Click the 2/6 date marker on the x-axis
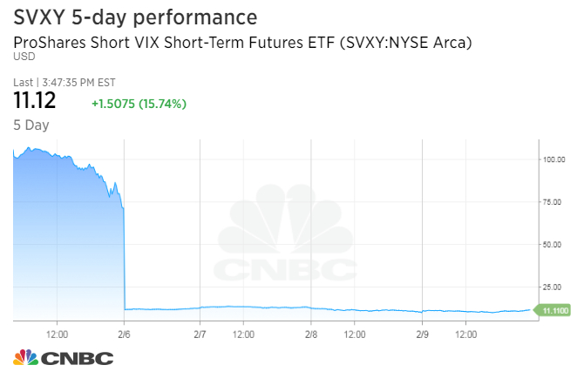 [124, 333]
